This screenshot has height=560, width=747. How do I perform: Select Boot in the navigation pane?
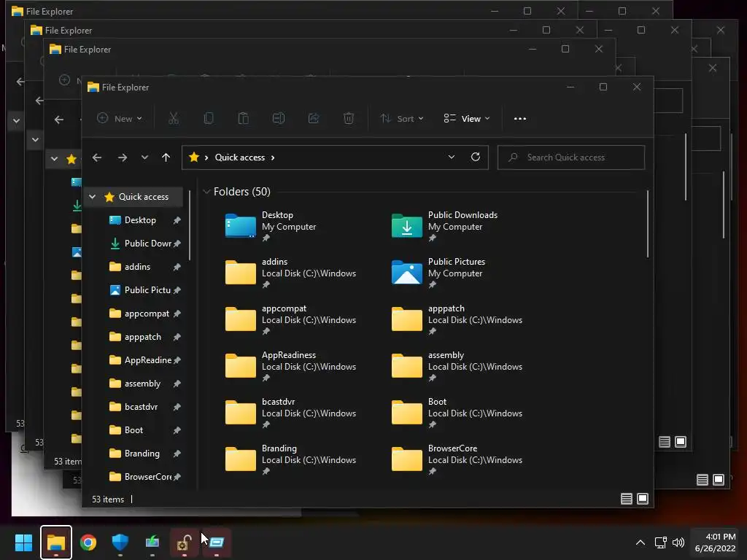point(133,430)
